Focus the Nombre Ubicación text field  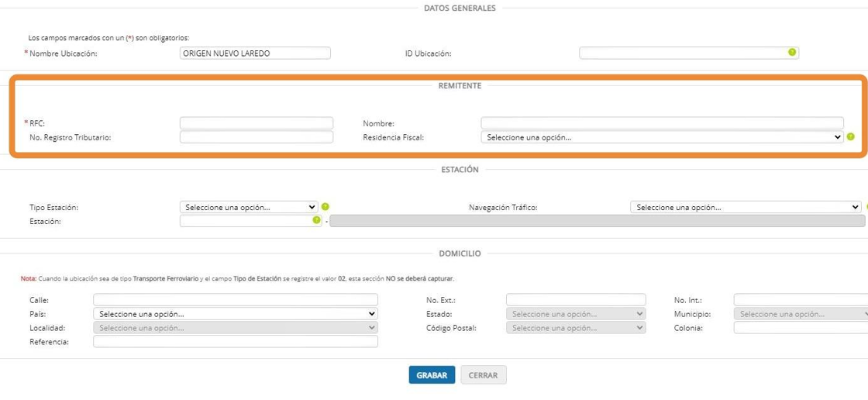coord(255,53)
